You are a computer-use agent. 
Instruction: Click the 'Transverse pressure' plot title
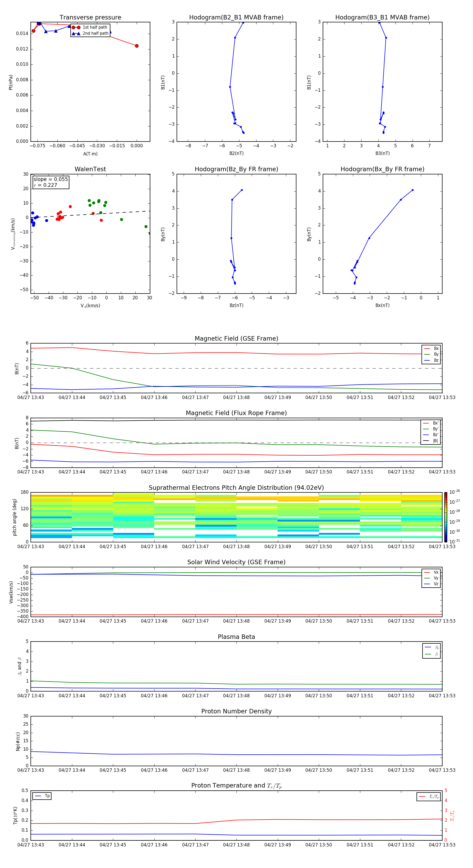pos(90,18)
